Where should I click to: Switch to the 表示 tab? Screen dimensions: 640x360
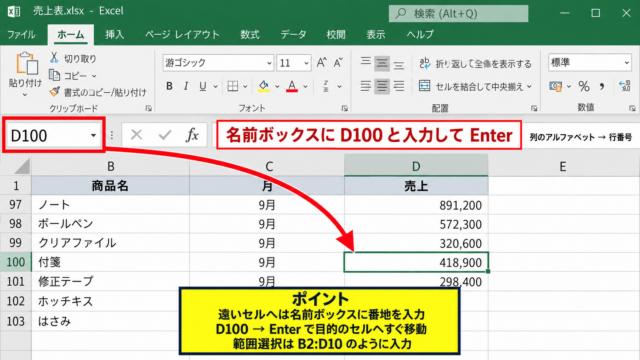tap(376, 35)
